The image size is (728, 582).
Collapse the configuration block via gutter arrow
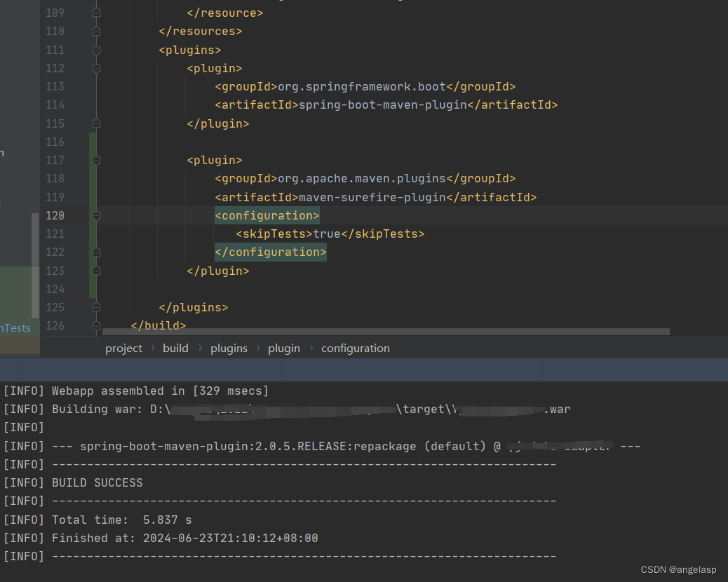[x=96, y=215]
